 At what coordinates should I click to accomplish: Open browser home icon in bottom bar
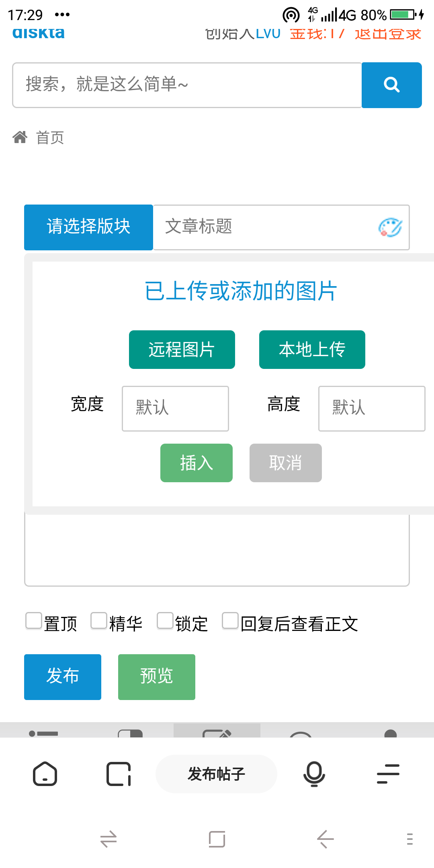tap(45, 774)
